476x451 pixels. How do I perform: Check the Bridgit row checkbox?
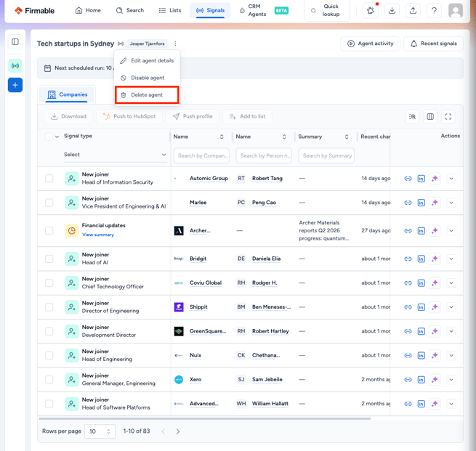click(49, 259)
